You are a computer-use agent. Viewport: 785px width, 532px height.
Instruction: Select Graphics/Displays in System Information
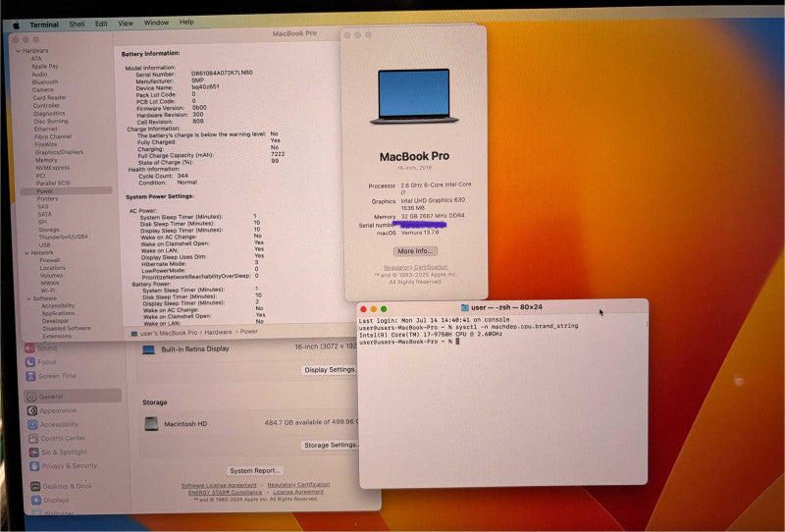point(59,152)
